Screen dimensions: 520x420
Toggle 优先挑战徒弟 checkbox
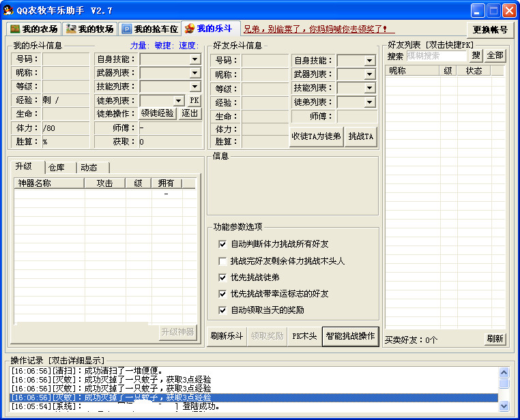222,277
